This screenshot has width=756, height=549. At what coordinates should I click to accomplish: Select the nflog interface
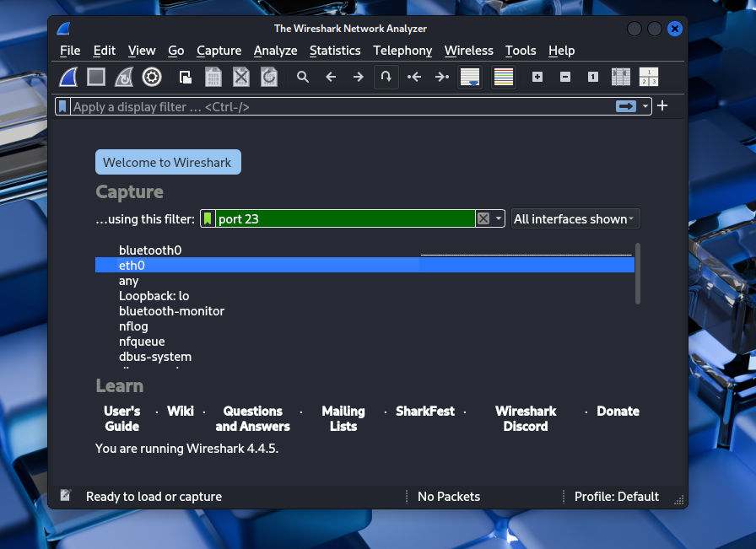[133, 326]
